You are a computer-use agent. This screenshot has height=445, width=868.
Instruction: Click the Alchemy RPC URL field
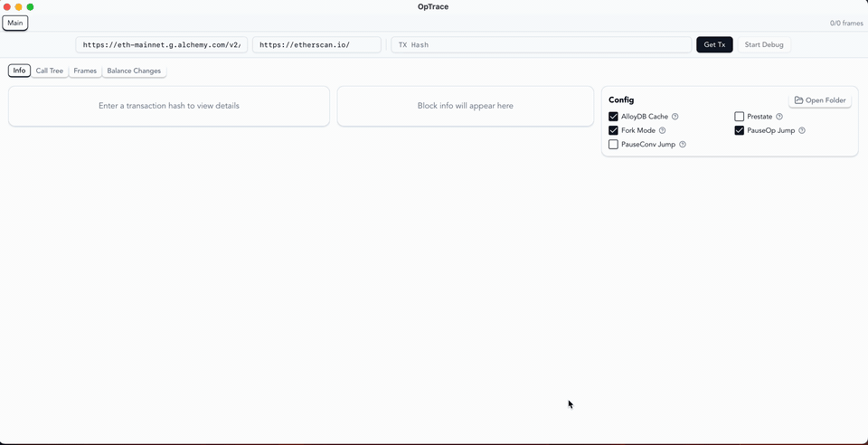(x=161, y=44)
